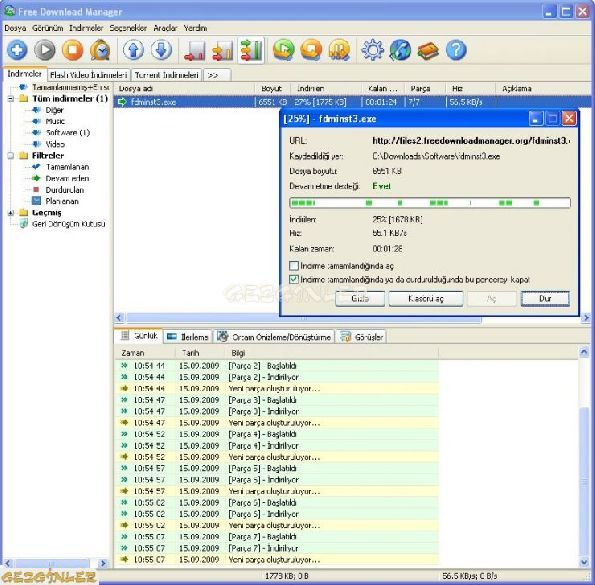Select the fdminst3.exe download row
595x585 pixels.
coord(352,102)
